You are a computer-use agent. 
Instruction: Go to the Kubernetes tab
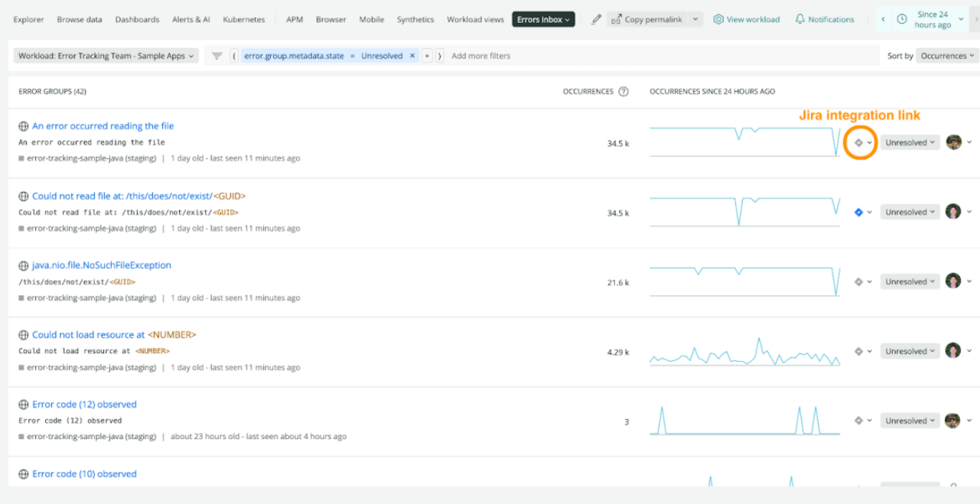(x=244, y=20)
